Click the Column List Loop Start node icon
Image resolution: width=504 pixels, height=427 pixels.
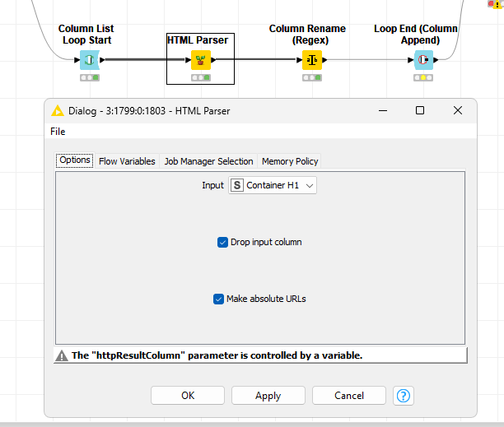click(x=90, y=60)
